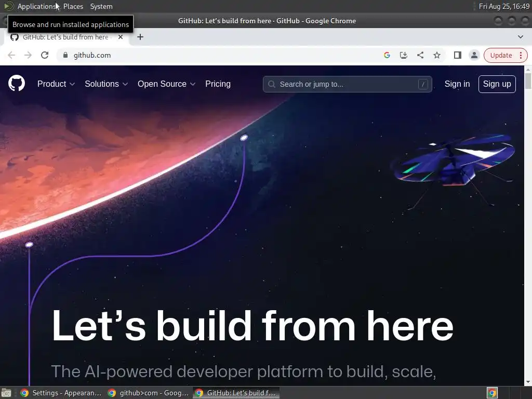532x399 pixels.
Task: Open the Places menu
Action: pyautogui.click(x=73, y=6)
